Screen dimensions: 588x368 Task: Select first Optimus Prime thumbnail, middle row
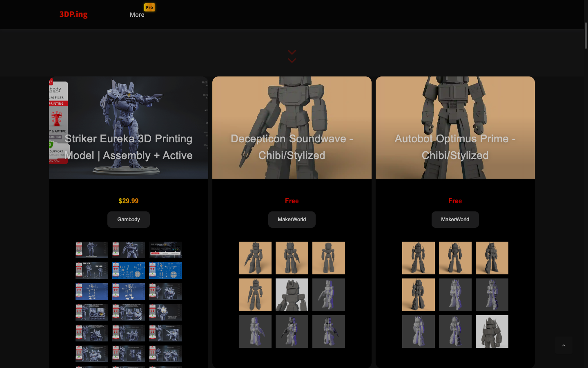[x=419, y=295]
